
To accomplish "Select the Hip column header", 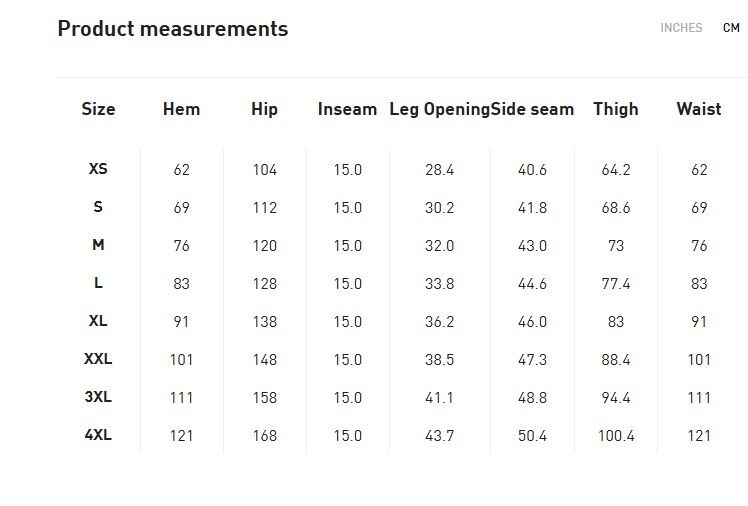I will click(x=264, y=110).
